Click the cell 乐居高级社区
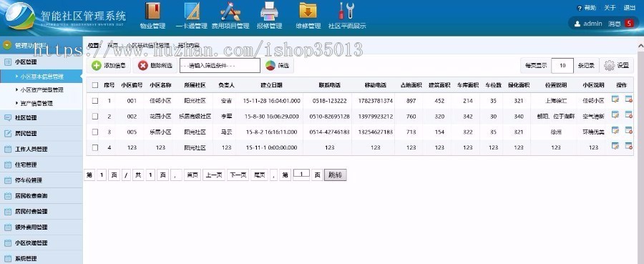This screenshot has width=644, height=264. [x=195, y=117]
